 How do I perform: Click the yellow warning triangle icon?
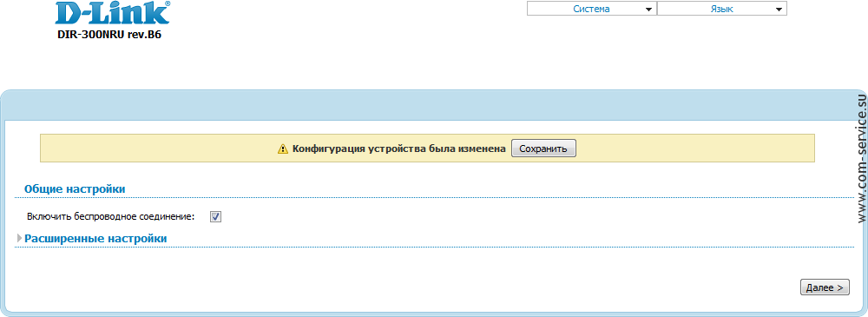point(283,149)
